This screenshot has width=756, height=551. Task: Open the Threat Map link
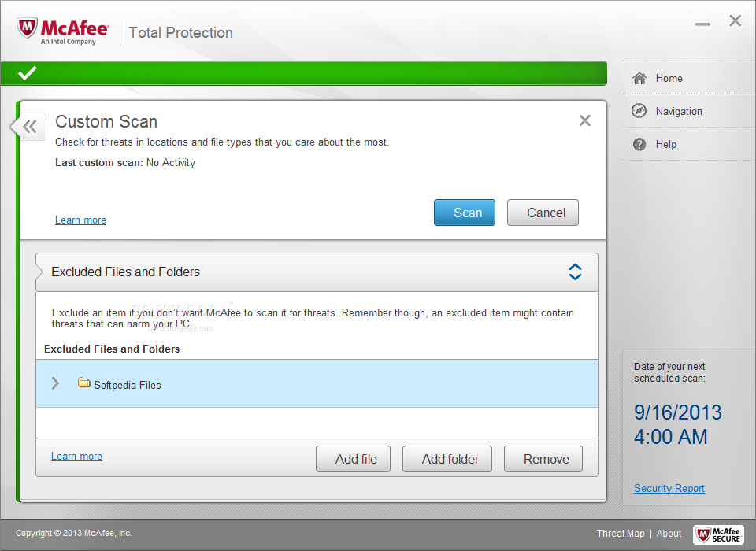621,534
